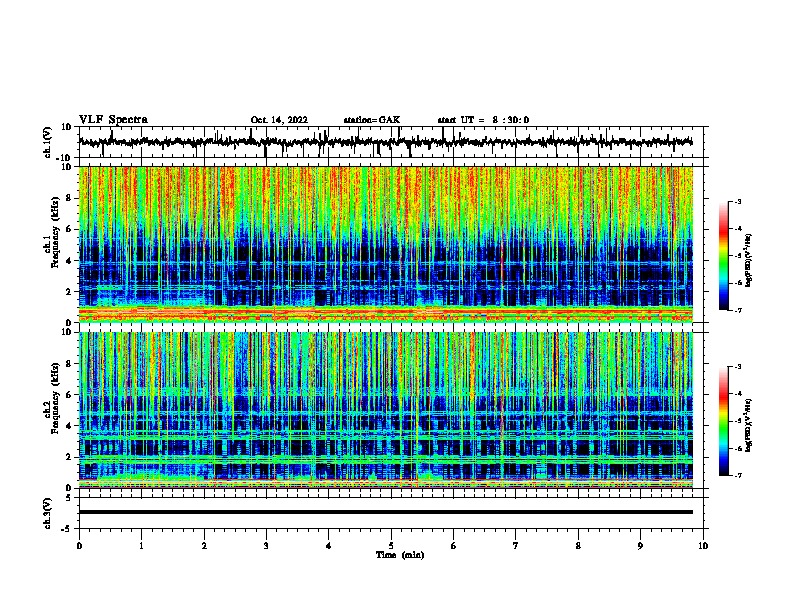Click the "VLF Spectra" plot title
This screenshot has width=792, height=612.
(x=113, y=120)
